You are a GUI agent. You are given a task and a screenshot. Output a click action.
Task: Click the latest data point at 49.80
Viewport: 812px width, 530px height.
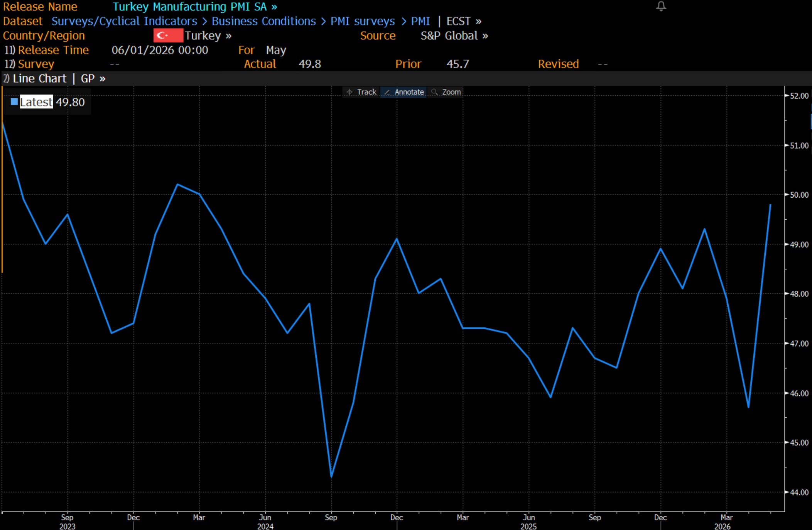[x=770, y=205]
